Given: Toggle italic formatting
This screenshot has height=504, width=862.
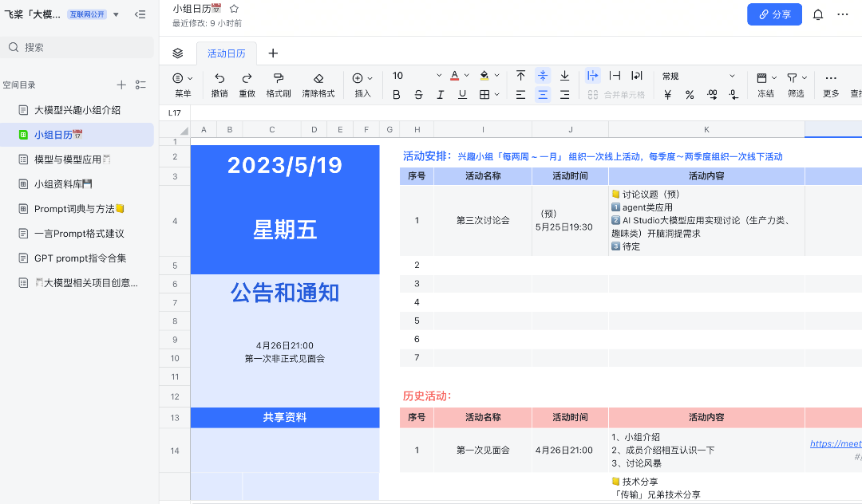Looking at the screenshot, I should [x=441, y=95].
